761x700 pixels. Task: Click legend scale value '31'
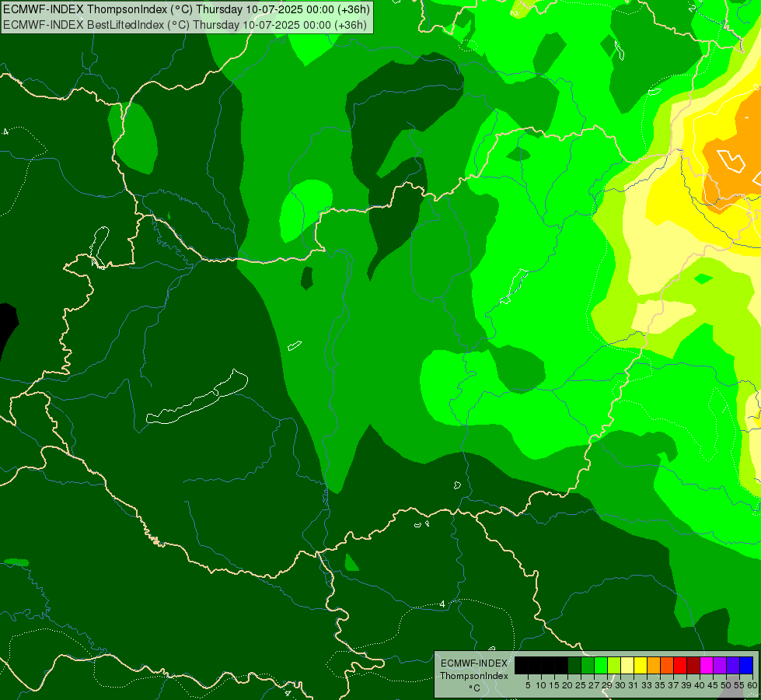[634, 685]
